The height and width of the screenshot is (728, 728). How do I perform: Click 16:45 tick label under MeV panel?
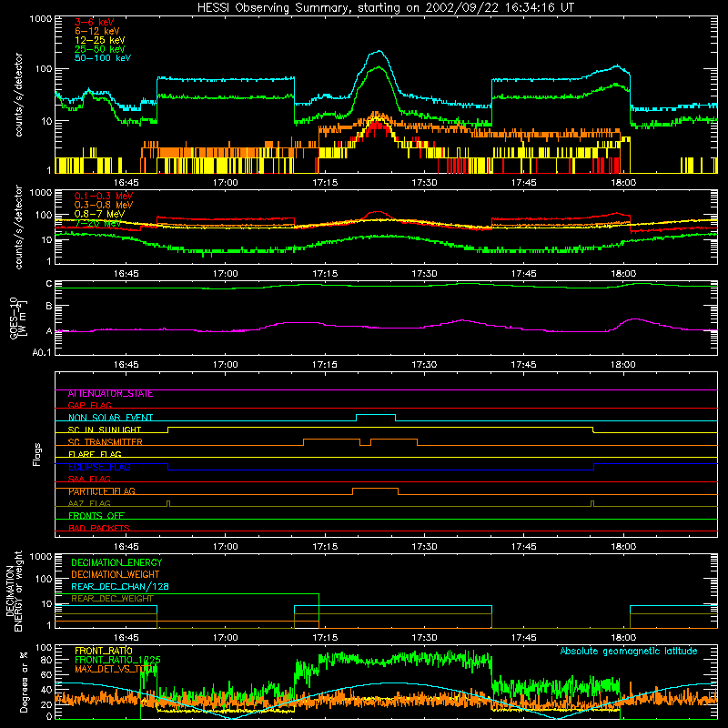[x=126, y=274]
